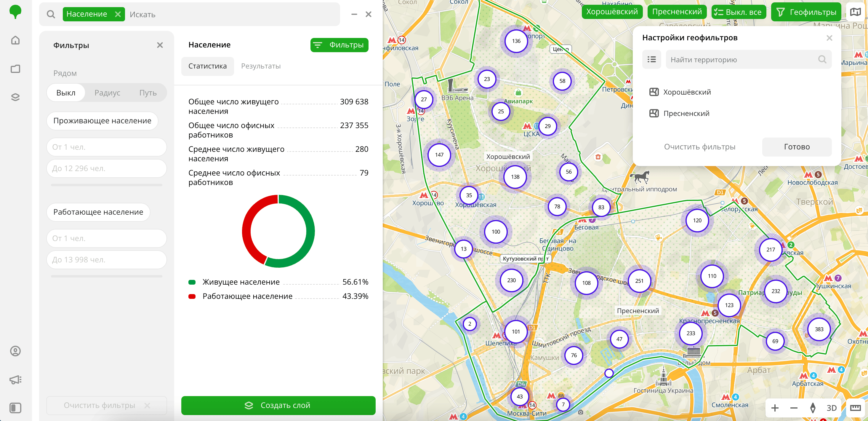Select the Радиус nearby option
This screenshot has width=868, height=421.
(107, 93)
